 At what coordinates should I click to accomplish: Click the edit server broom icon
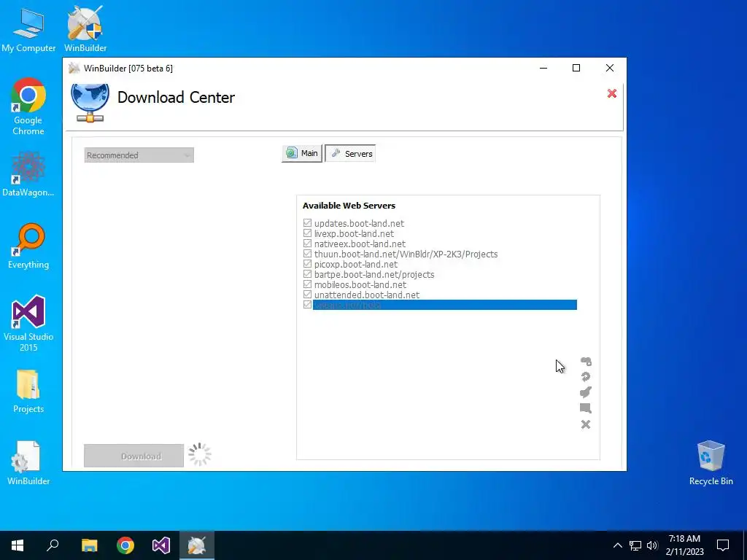[586, 392]
